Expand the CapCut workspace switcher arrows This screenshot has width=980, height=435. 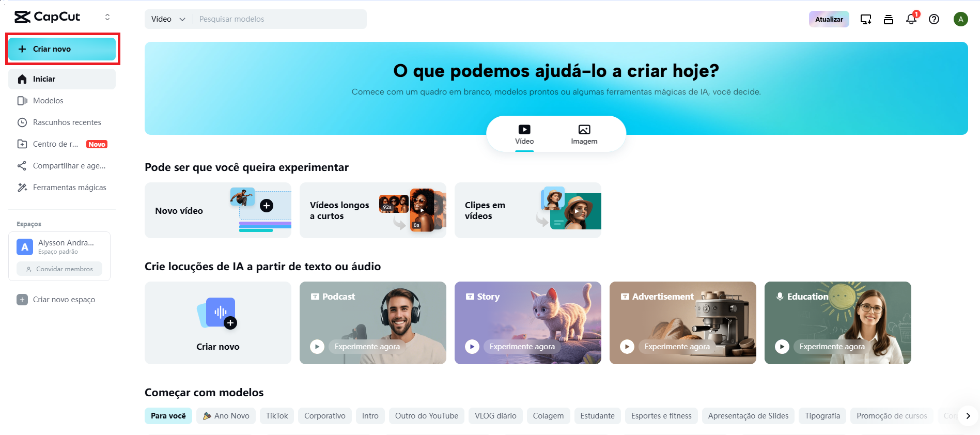(x=107, y=17)
